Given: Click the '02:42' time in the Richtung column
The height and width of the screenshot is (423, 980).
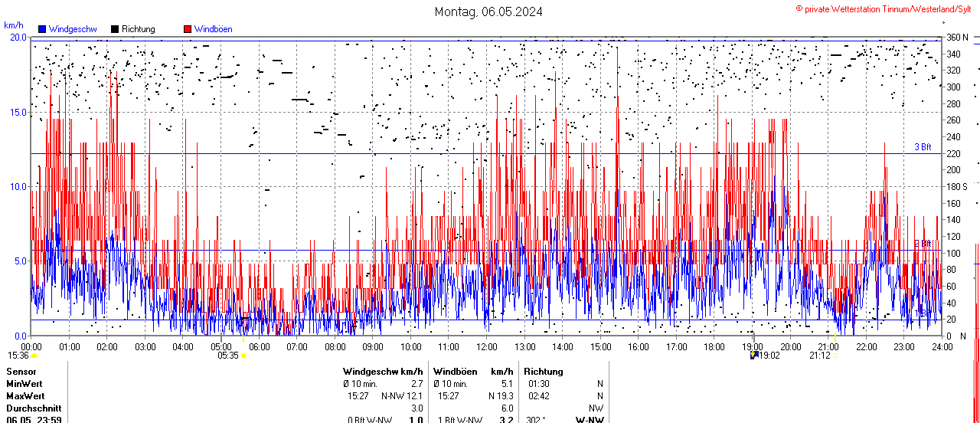Looking at the screenshot, I should tap(539, 396).
